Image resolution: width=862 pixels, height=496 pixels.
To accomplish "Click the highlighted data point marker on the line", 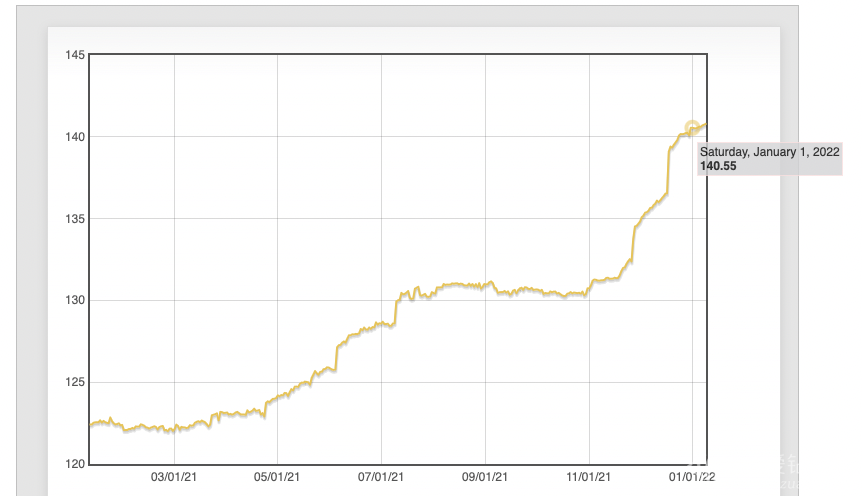I will point(692,128).
